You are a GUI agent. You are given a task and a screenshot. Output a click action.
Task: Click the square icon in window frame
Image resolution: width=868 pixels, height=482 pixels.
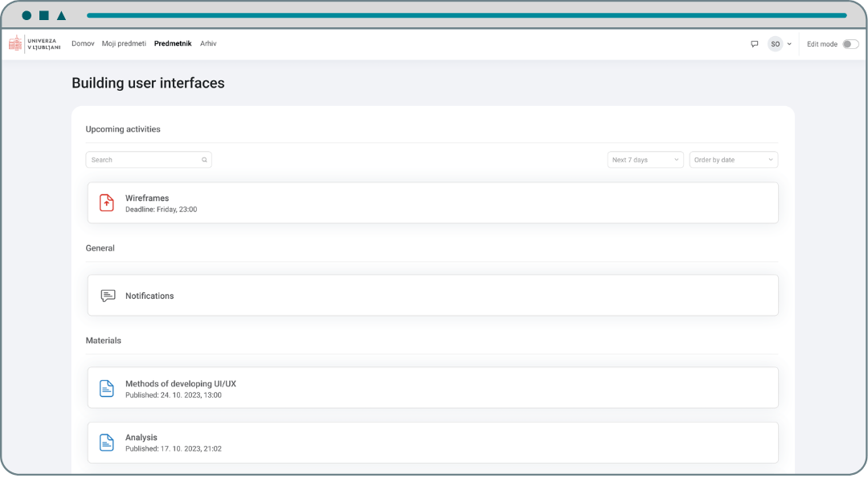(x=44, y=15)
